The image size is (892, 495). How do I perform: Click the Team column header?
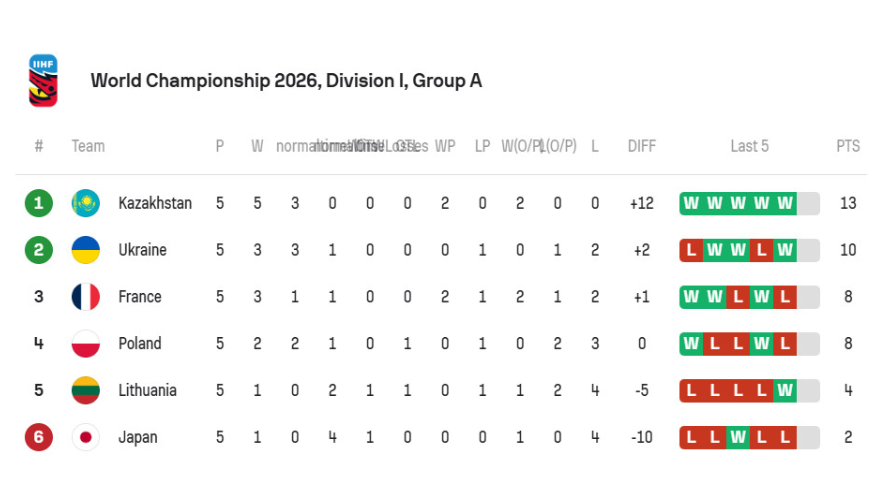[88, 146]
